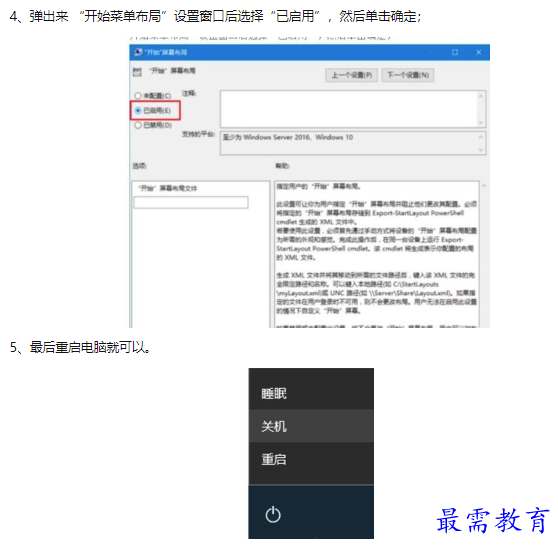Click the power button icon

(x=273, y=514)
